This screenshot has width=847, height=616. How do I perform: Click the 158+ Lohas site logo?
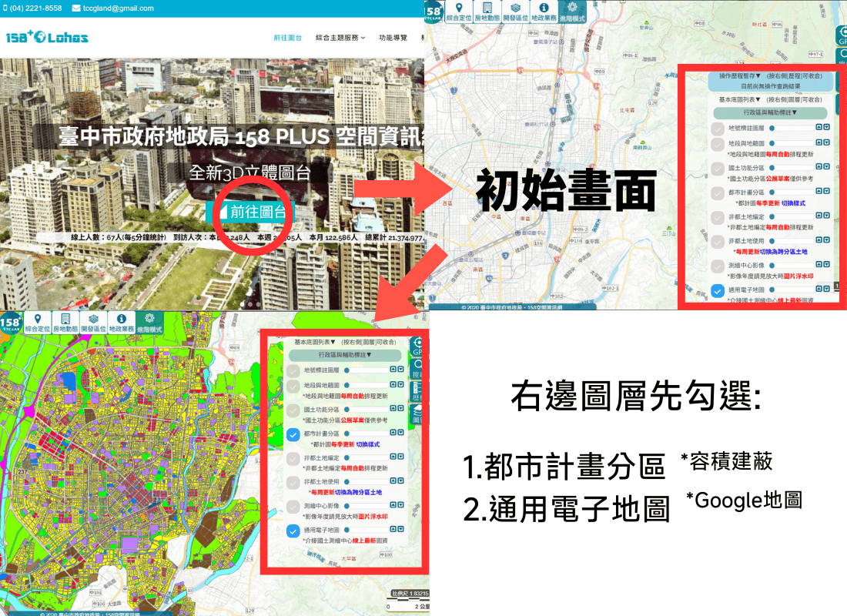pos(45,35)
